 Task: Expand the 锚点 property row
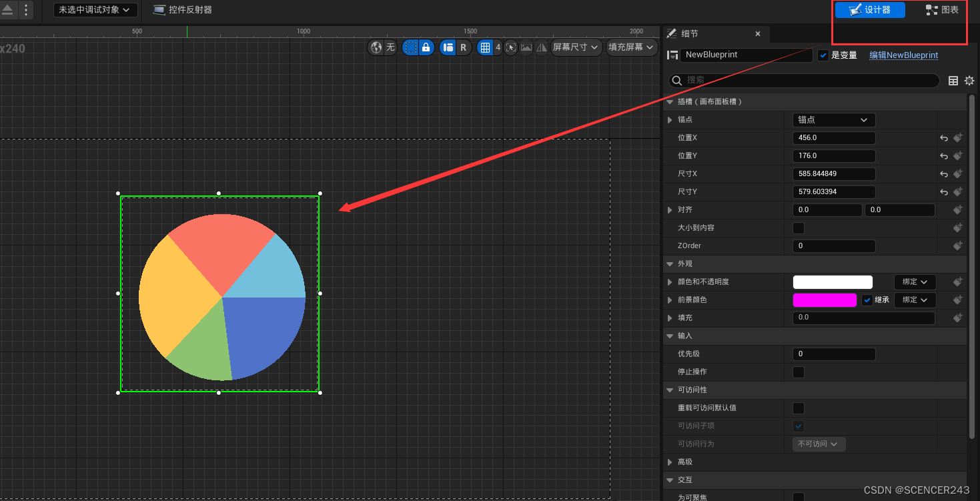670,120
